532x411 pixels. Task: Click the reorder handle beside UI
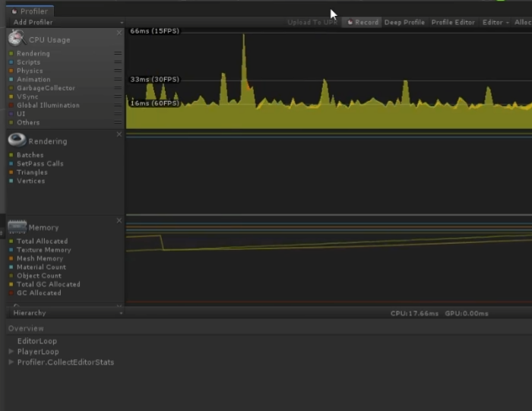pyautogui.click(x=118, y=114)
